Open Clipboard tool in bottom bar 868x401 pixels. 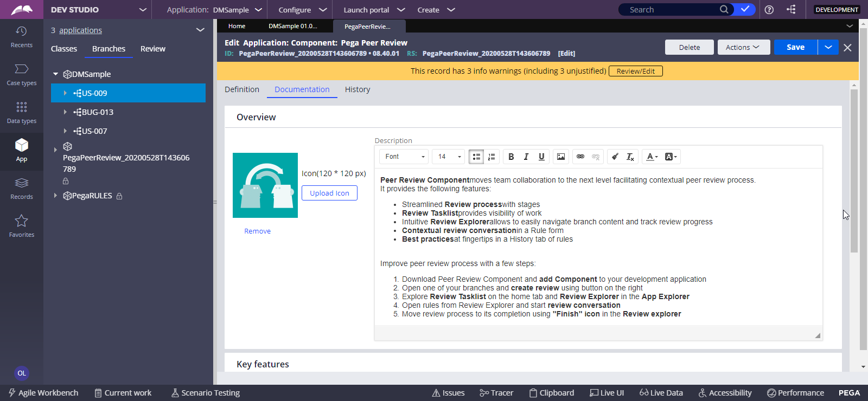click(552, 393)
